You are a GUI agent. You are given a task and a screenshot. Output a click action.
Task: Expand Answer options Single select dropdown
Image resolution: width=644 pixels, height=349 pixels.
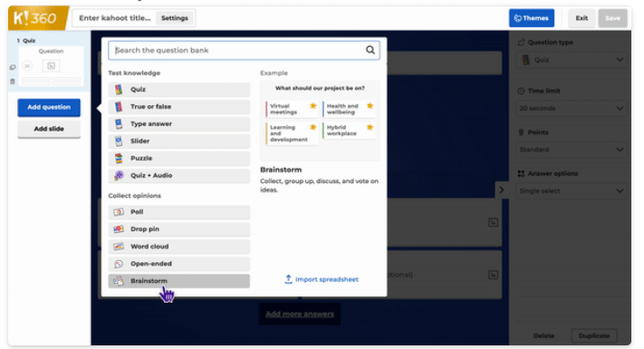pos(572,191)
